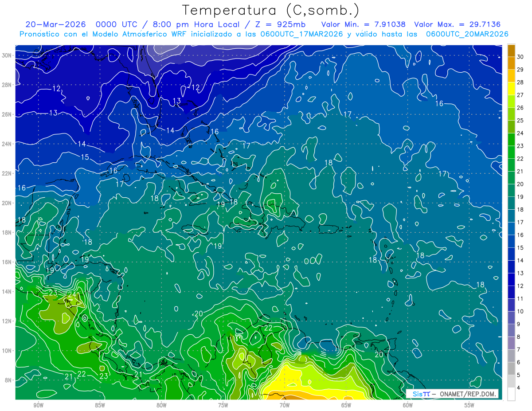Screen dimensions: 532x411
Task: Click the 'Temperatura (C,somb.)' chart title
Action: (x=270, y=10)
